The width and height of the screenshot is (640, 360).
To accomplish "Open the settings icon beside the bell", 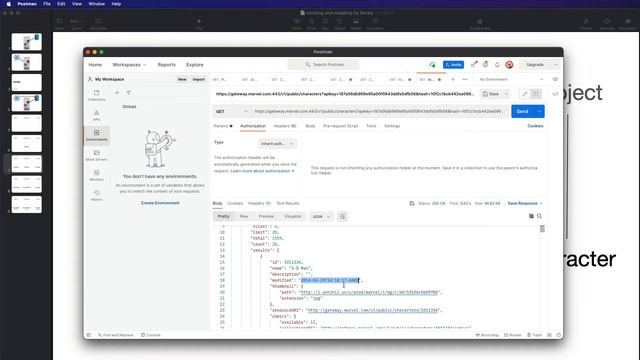I will click(485, 64).
